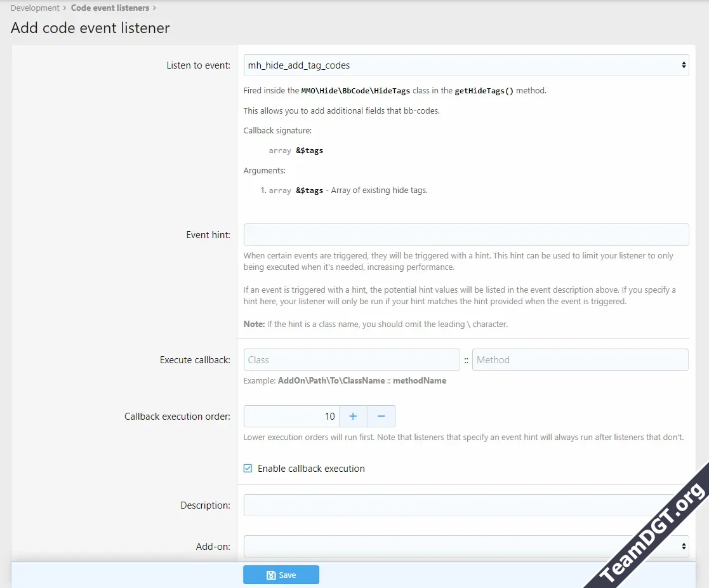Click the "Description:" field label
The height and width of the screenshot is (588, 709).
point(205,505)
